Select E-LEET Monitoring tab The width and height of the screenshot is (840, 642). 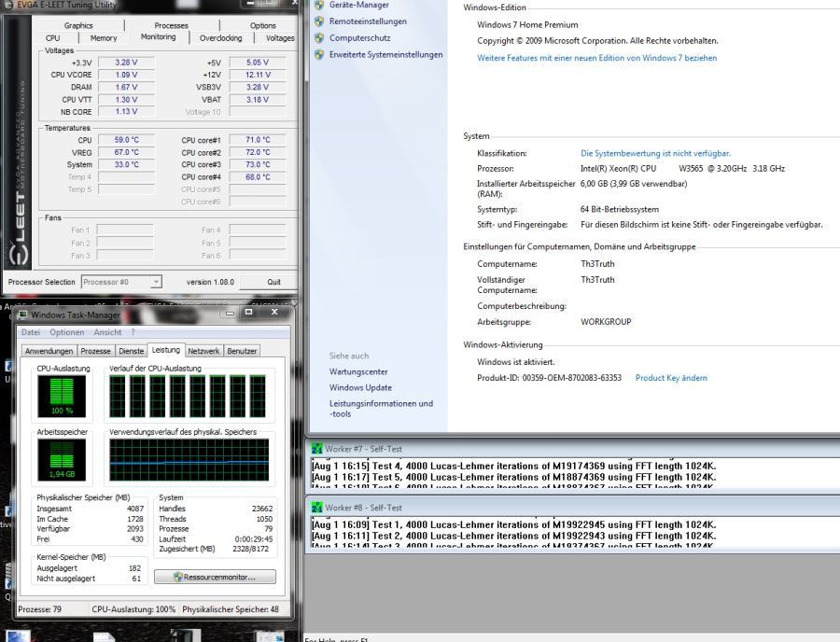pyautogui.click(x=159, y=37)
